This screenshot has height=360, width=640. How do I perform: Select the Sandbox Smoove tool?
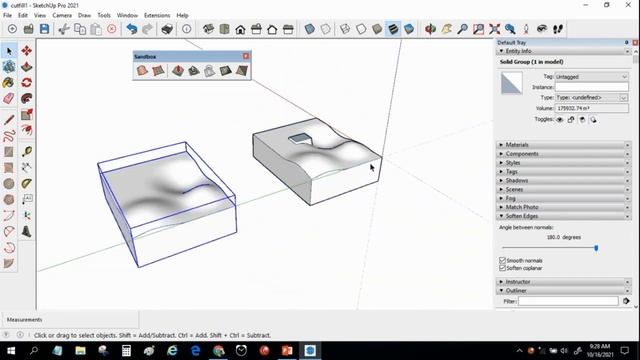pyautogui.click(x=178, y=71)
